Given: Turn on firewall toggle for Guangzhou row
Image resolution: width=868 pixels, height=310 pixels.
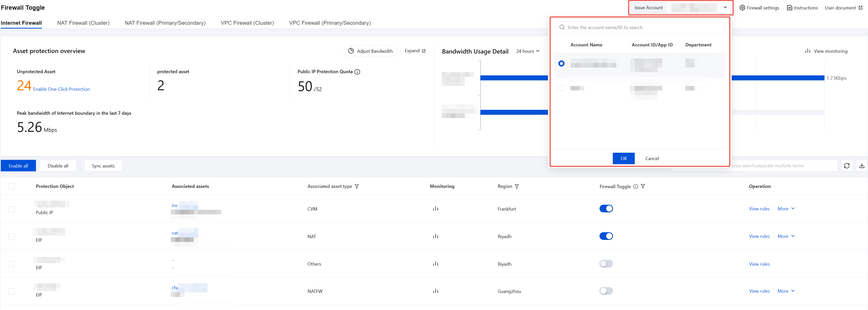Looking at the screenshot, I should [606, 291].
